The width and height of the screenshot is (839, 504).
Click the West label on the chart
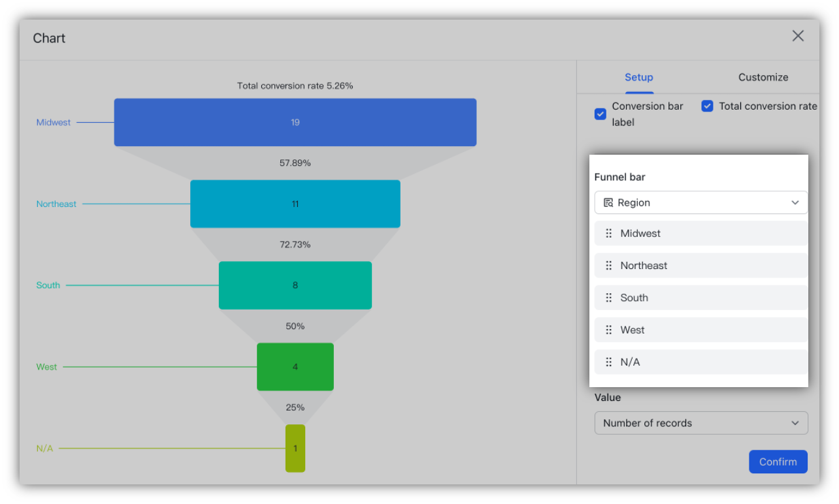point(46,366)
